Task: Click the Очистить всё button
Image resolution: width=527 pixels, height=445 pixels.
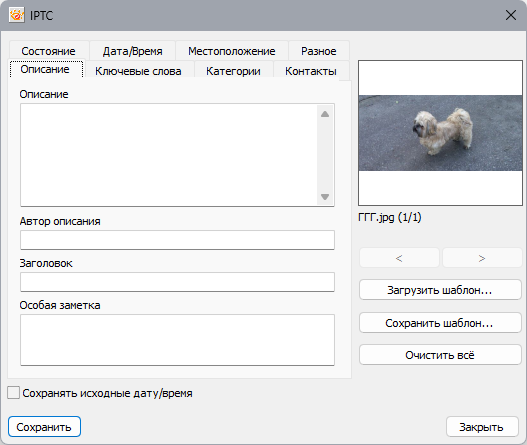Action: 440,355
